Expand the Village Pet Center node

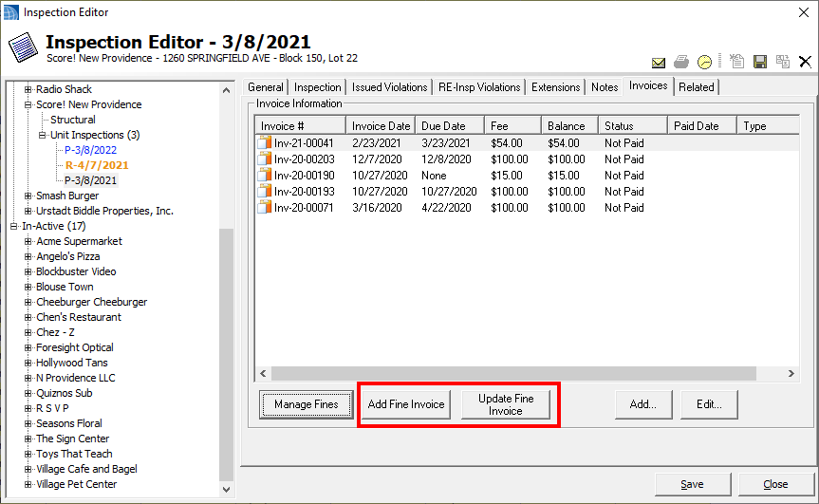click(28, 484)
